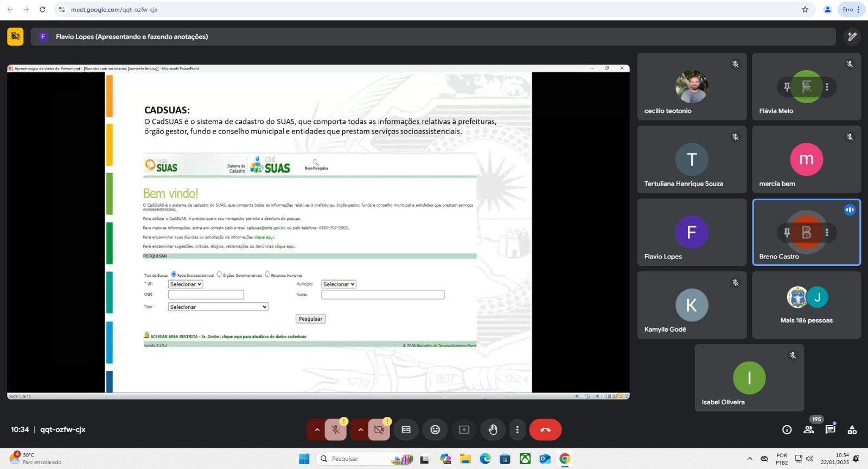Turn on the camera

[379, 430]
